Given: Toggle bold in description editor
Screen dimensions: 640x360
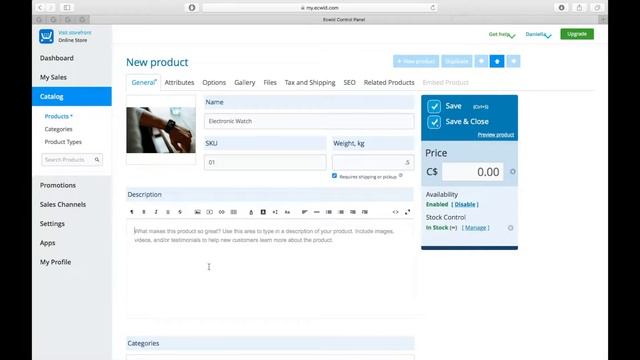Looking at the screenshot, I should pos(144,212).
